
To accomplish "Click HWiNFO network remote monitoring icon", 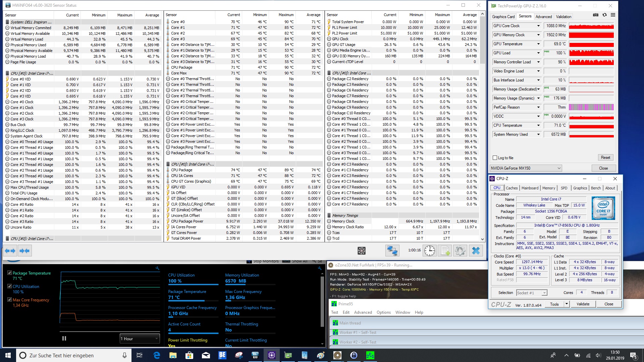I will 392,251.
